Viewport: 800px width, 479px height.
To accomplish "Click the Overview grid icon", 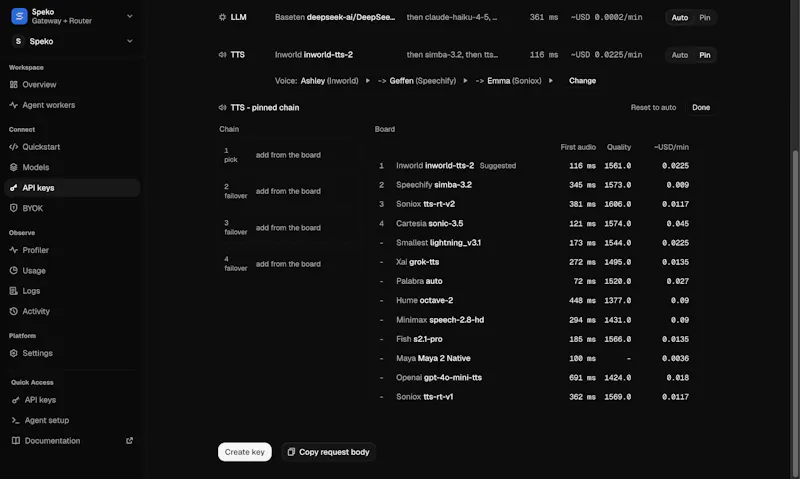I will [14, 85].
